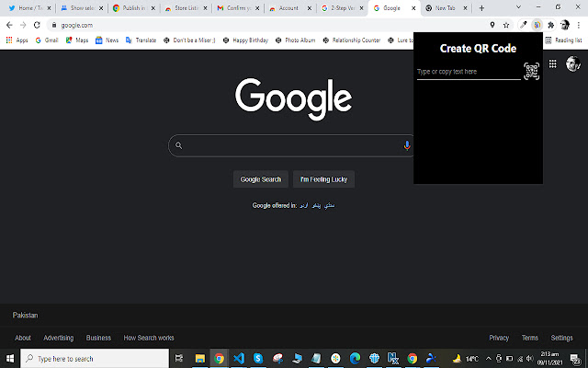Viewport: 588px width, 368px height.
Task: Click the browser forward arrow
Action: pyautogui.click(x=23, y=25)
